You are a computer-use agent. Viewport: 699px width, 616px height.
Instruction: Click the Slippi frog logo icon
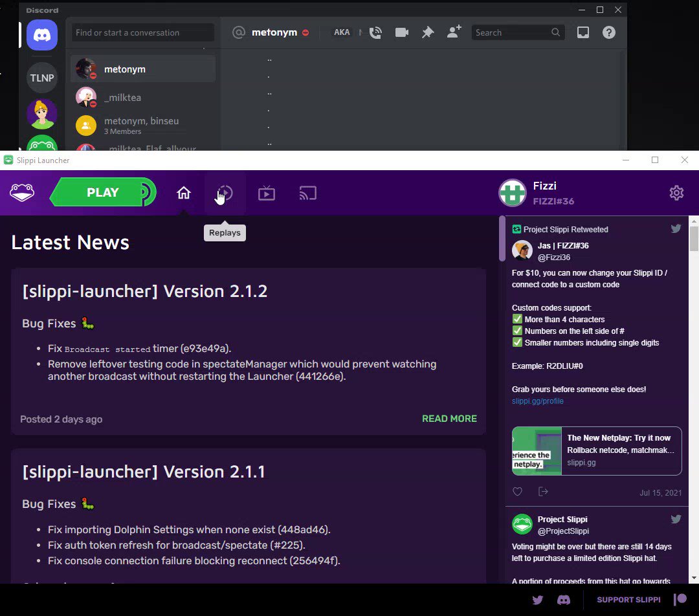pyautogui.click(x=22, y=193)
